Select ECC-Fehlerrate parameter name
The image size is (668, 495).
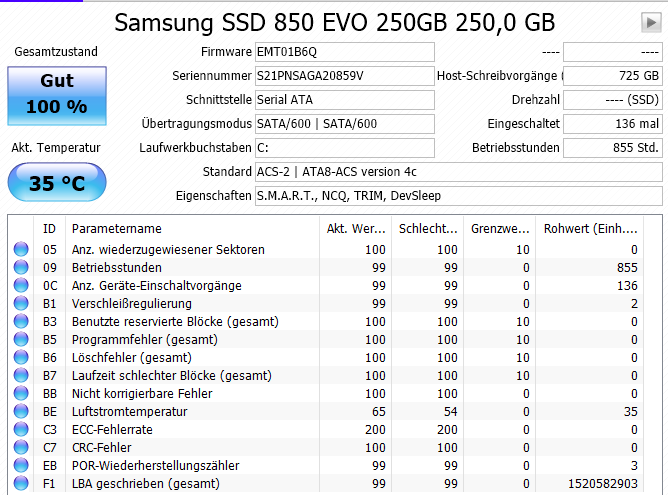112,429
